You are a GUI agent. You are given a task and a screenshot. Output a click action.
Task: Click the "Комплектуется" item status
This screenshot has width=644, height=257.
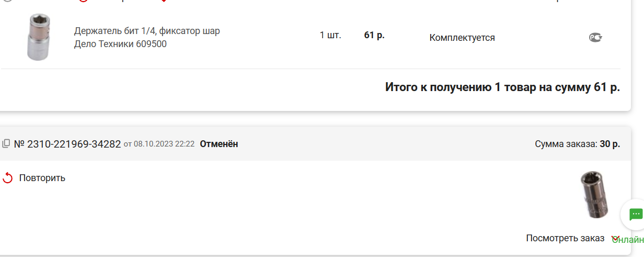(462, 38)
